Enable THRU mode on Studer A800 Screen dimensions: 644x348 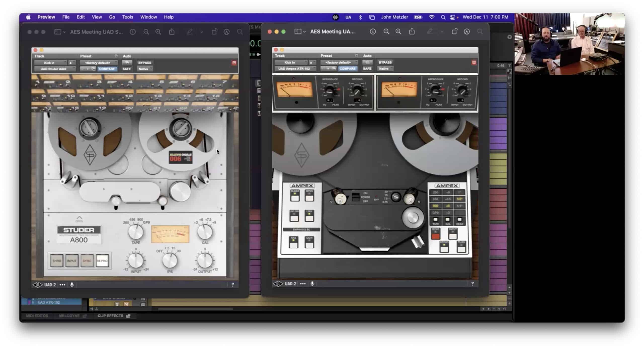pyautogui.click(x=57, y=261)
